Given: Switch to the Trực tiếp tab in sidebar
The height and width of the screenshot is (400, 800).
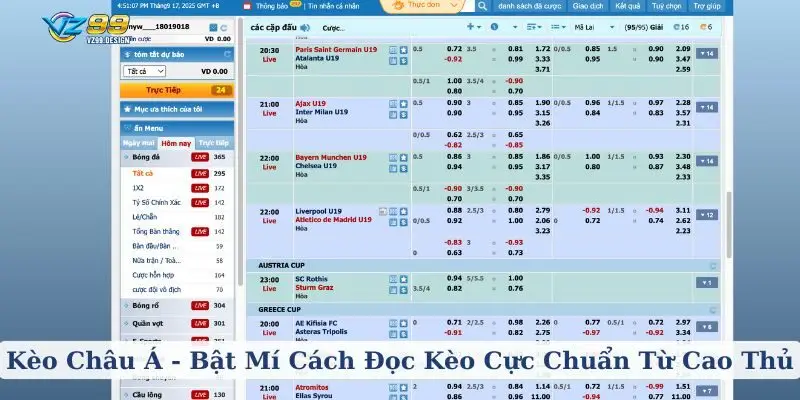Looking at the screenshot, I should [x=214, y=143].
